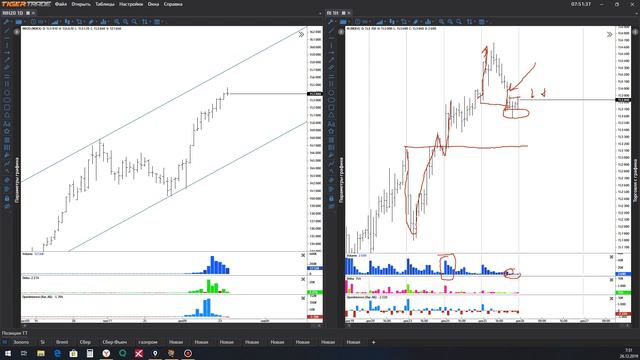640x360 pixels.
Task: Open Yandex Browser from the taskbar
Action: pos(106,353)
